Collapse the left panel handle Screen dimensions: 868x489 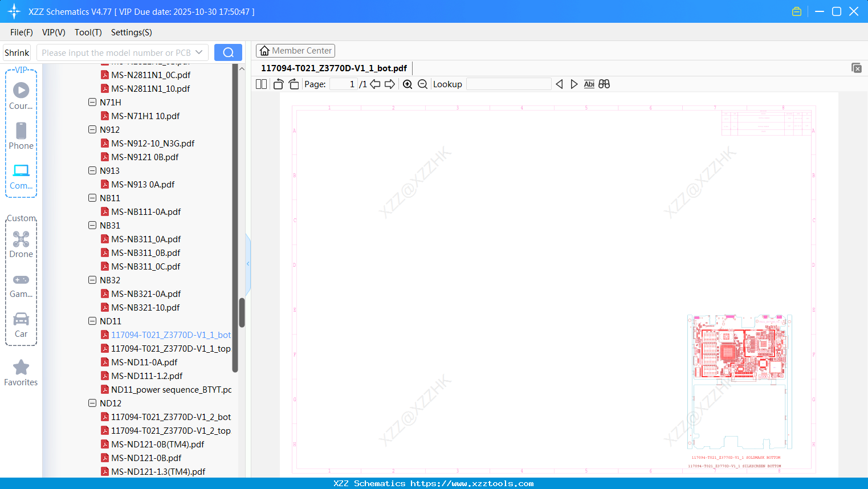tap(248, 264)
